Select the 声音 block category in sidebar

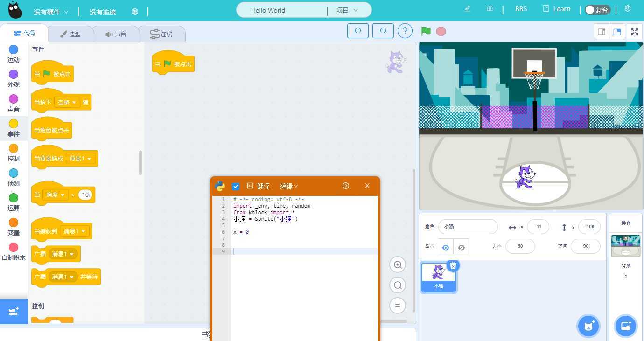point(14,103)
